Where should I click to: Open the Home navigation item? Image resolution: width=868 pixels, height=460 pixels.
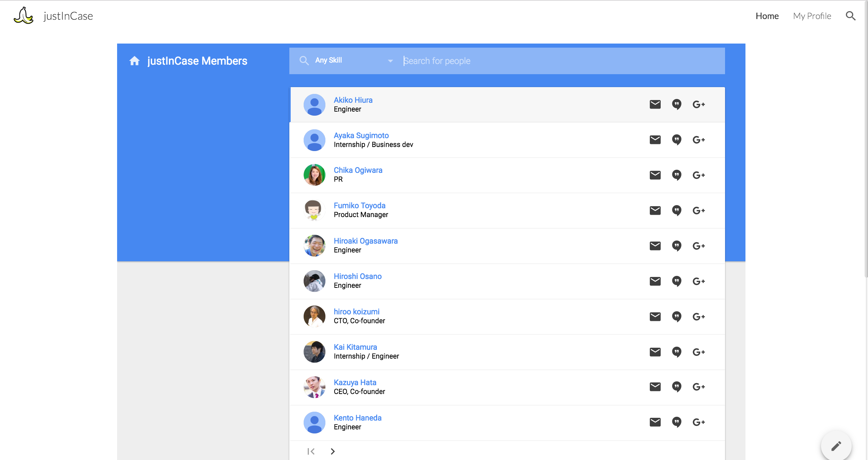coord(767,16)
